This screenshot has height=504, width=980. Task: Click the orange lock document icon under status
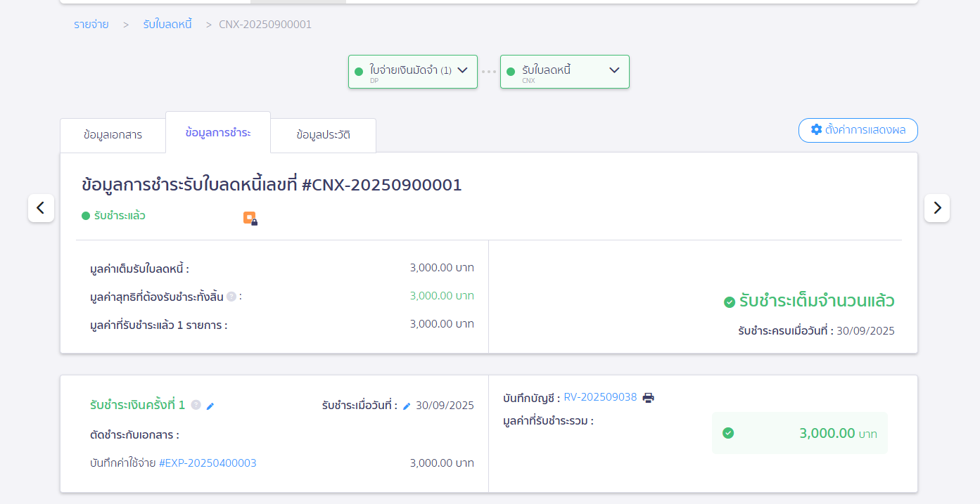(x=250, y=219)
